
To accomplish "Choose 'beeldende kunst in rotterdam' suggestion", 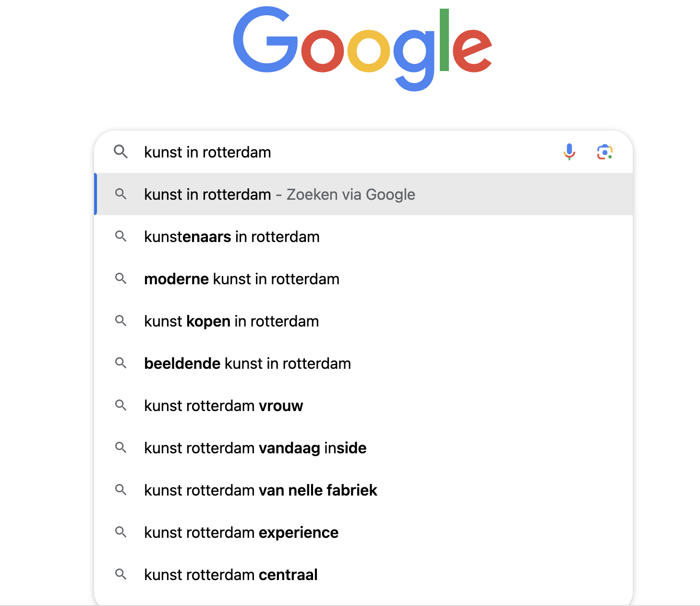I will tap(363, 363).
